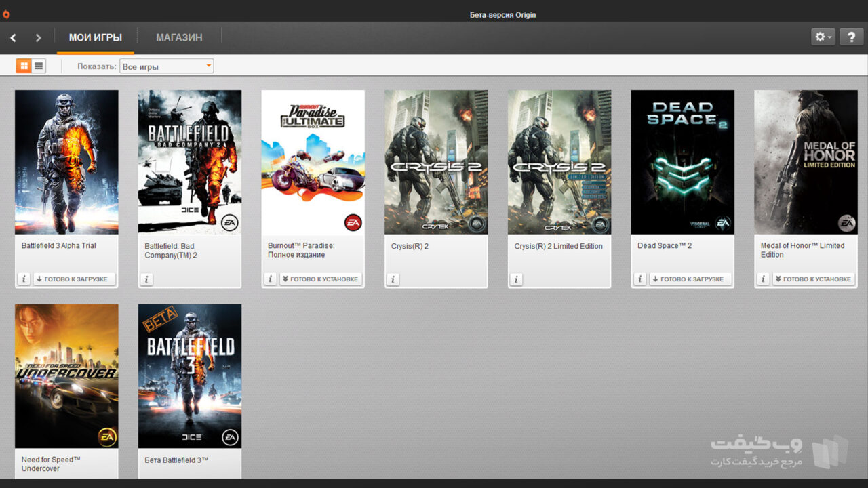The image size is (868, 488).
Task: Open the МОИ ИГРЫ tab
Action: coord(96,37)
